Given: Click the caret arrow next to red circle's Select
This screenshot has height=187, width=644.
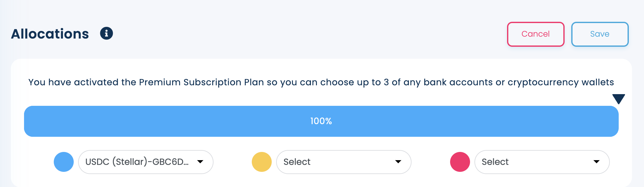Looking at the screenshot, I should pos(597,162).
